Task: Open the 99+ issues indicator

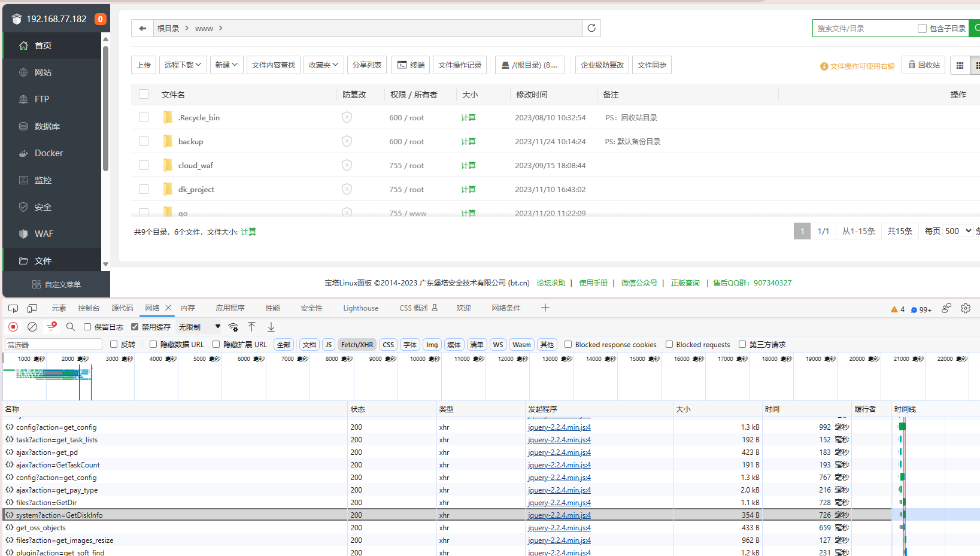Action: click(921, 309)
